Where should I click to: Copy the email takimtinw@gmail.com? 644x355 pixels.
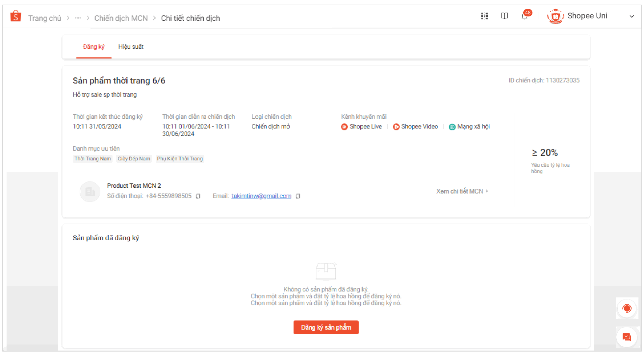click(298, 196)
